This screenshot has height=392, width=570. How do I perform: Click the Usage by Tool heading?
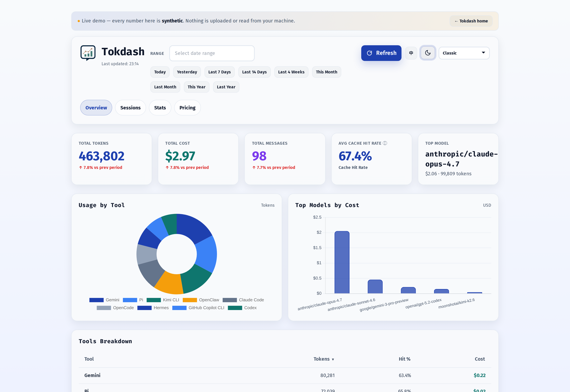[102, 205]
